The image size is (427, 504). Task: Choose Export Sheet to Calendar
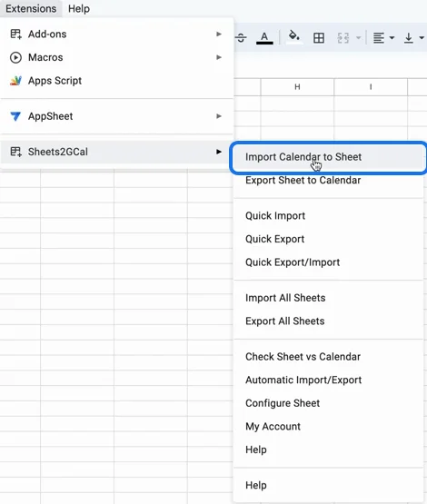click(x=328, y=181)
